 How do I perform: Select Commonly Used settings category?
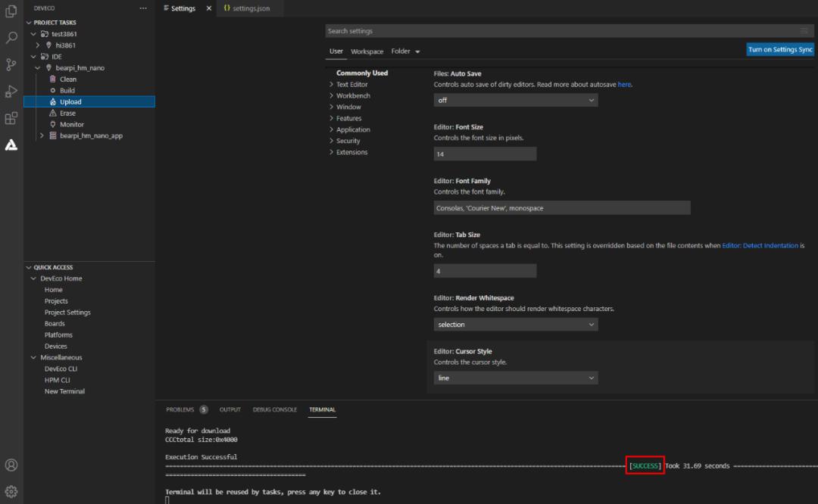[362, 73]
